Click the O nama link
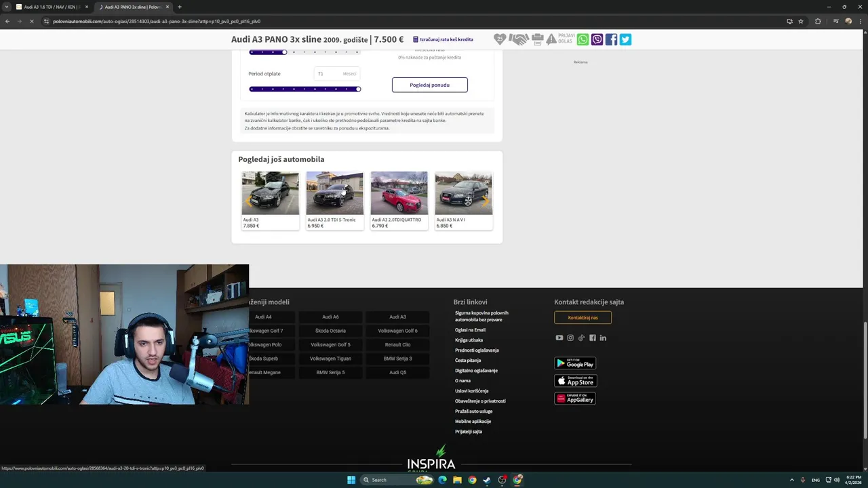This screenshot has width=868, height=488. coord(462,381)
